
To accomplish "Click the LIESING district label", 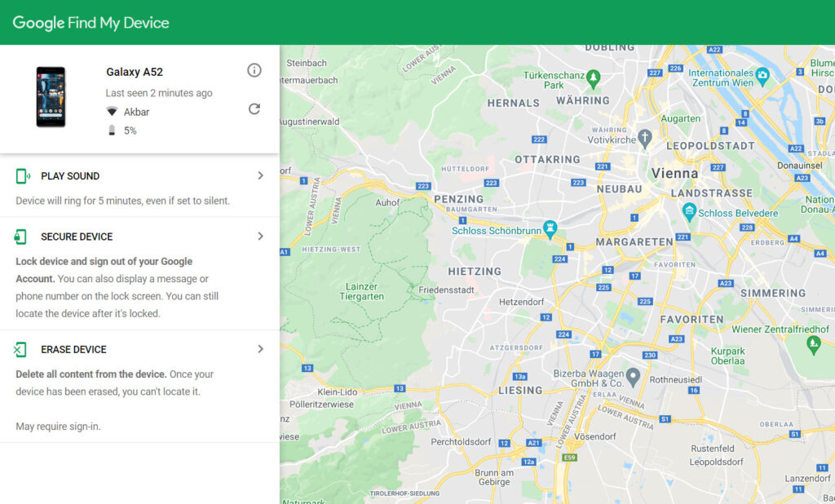I will tap(520, 391).
